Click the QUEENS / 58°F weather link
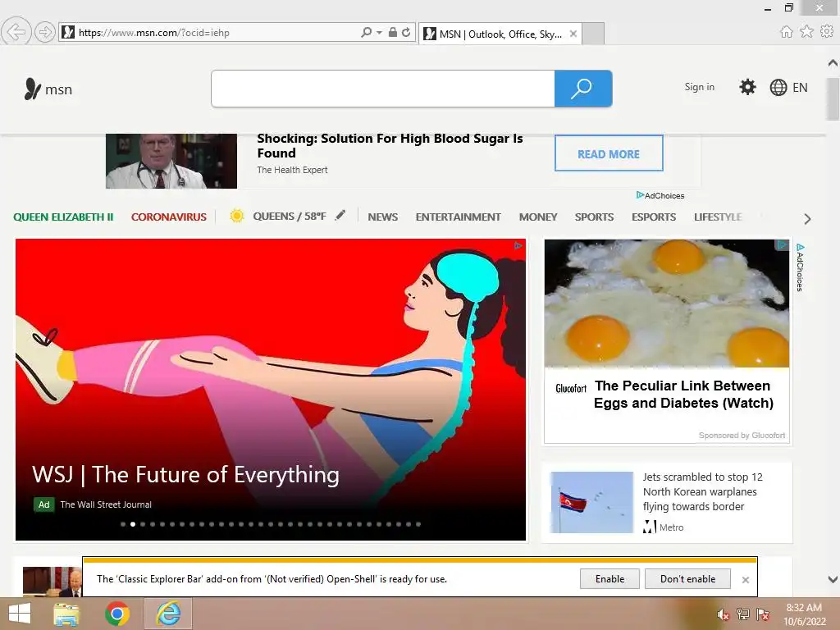 290,217
